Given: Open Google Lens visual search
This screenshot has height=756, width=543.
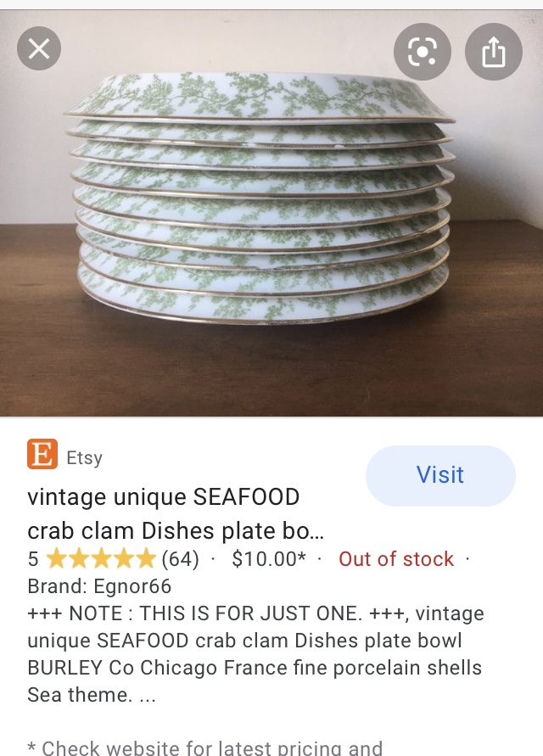Looking at the screenshot, I should pos(423,52).
